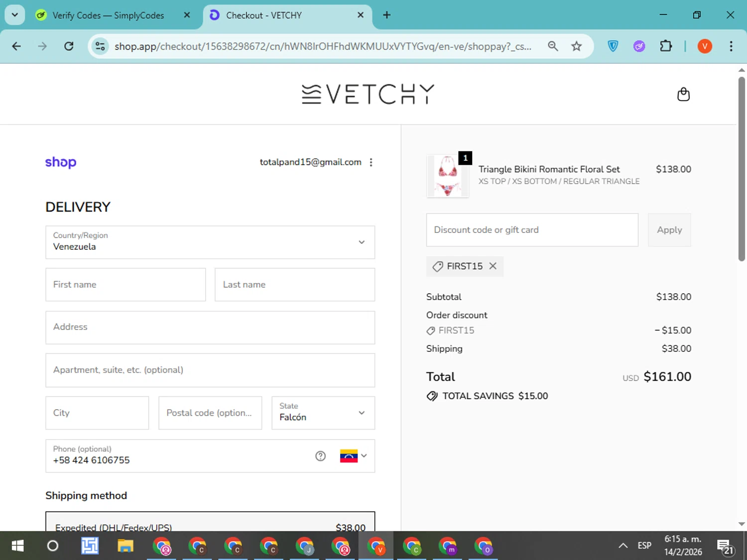Open the Chrome three-dot menu
The height and width of the screenshot is (560, 747).
(731, 46)
